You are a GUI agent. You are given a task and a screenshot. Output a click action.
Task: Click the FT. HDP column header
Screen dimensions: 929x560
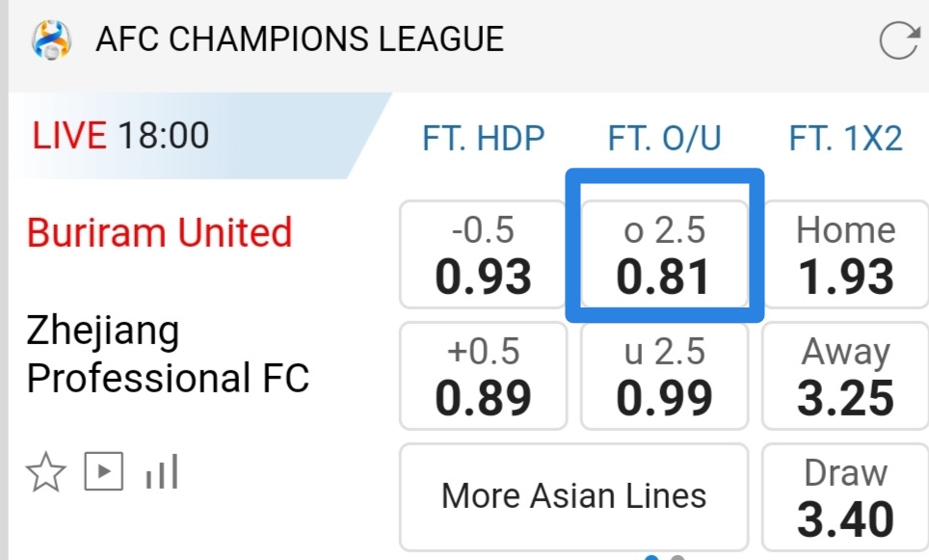pos(483,139)
